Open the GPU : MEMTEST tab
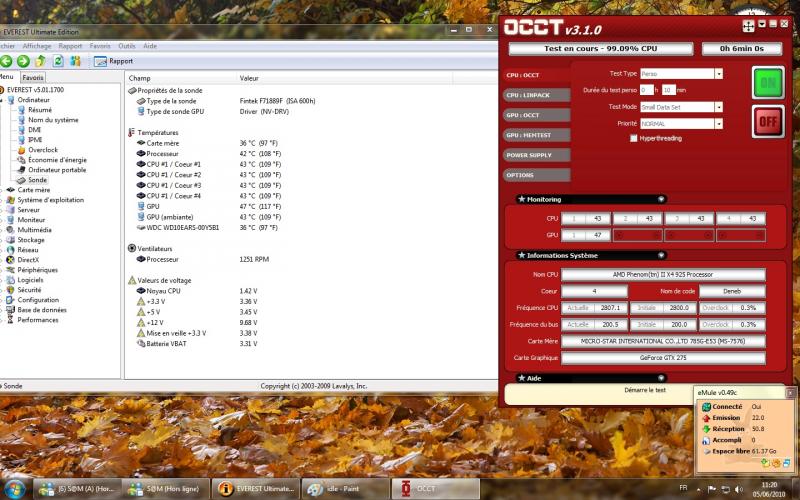 (x=536, y=135)
